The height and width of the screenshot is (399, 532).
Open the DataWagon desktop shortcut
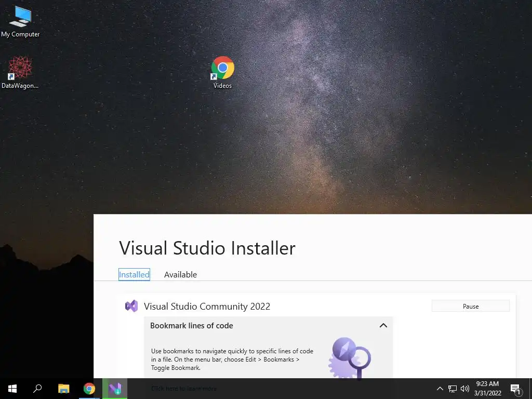coord(20,73)
